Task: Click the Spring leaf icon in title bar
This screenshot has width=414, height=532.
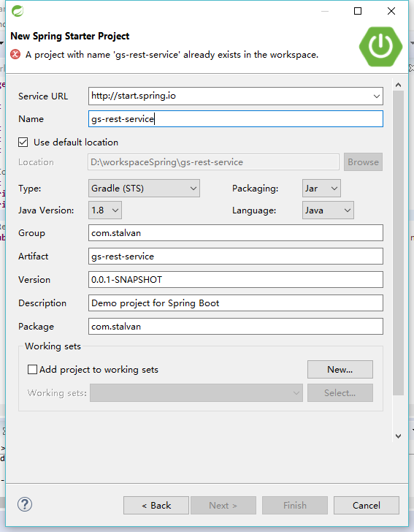Action: point(18,11)
